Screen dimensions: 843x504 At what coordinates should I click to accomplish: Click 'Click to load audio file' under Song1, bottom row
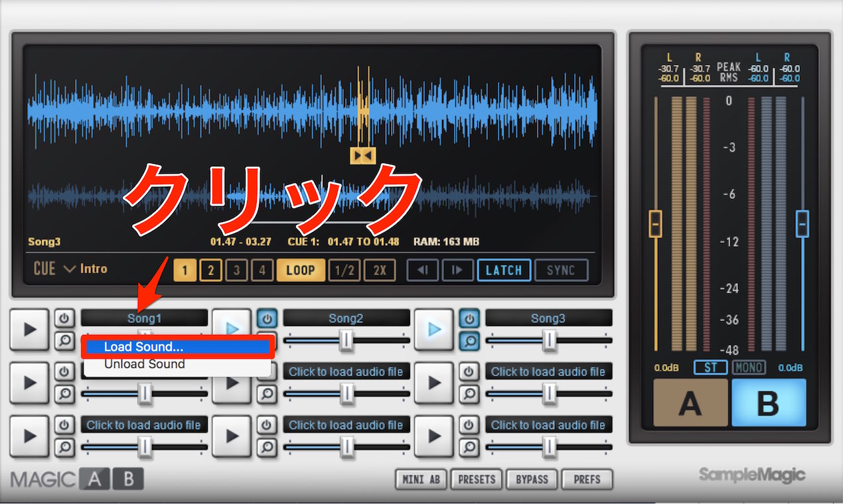point(145,425)
